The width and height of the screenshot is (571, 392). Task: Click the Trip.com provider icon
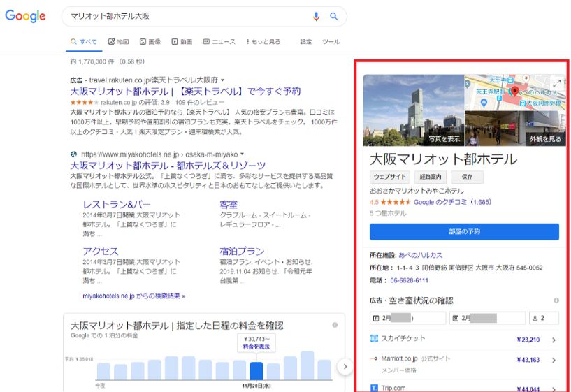tap(374, 388)
